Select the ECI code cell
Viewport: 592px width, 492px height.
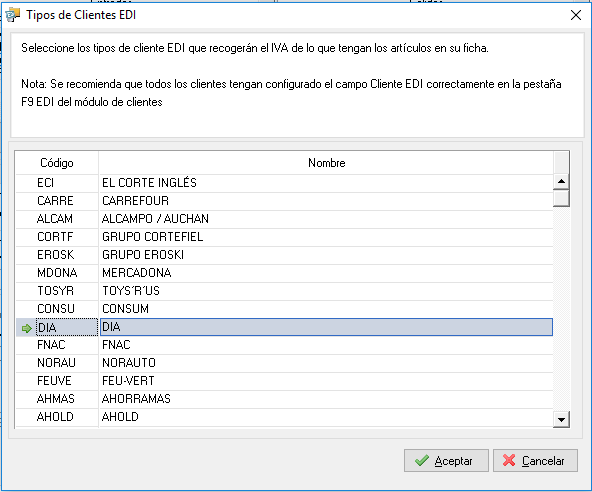(66, 183)
